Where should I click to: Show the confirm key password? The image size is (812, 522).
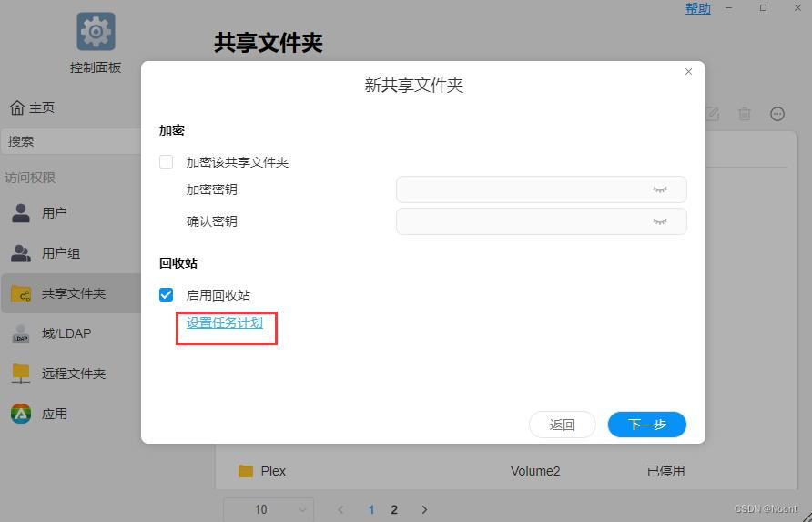coord(660,221)
